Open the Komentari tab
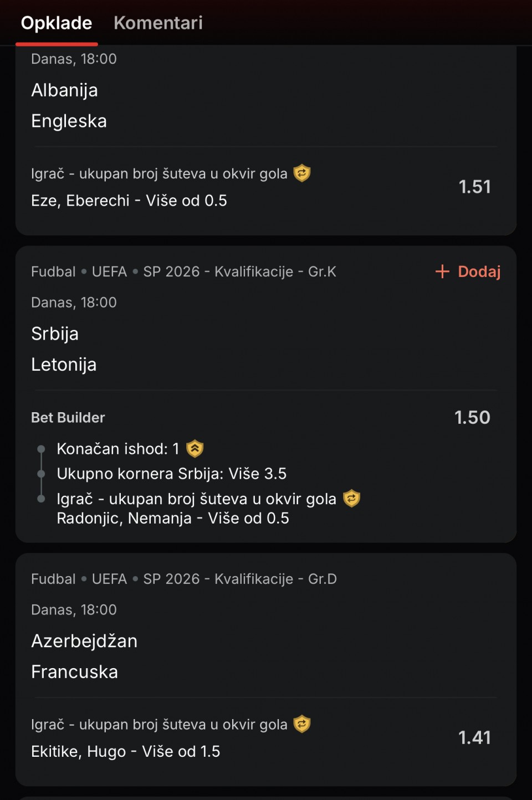532x800 pixels. (158, 23)
